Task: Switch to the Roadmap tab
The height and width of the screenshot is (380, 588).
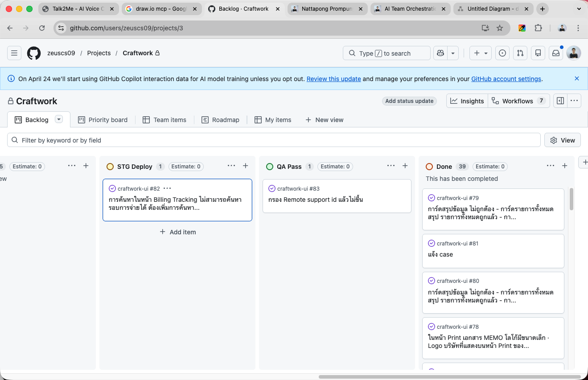Action: point(221,119)
